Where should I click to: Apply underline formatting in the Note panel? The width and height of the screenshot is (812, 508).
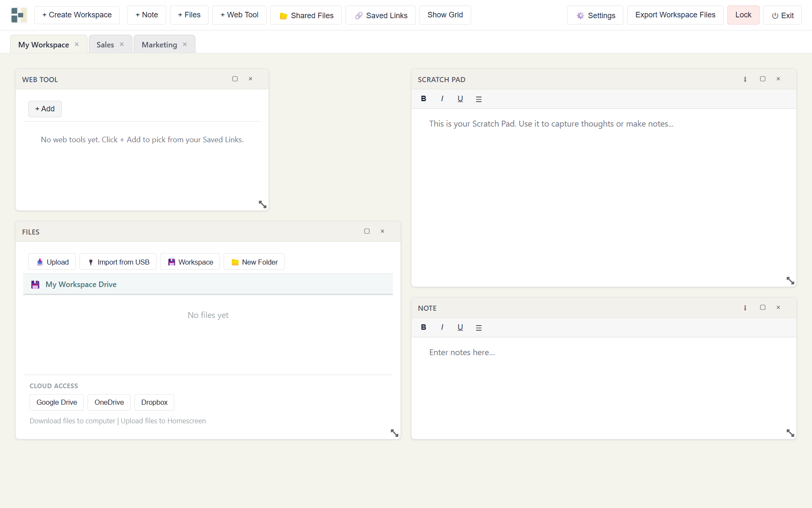click(460, 327)
